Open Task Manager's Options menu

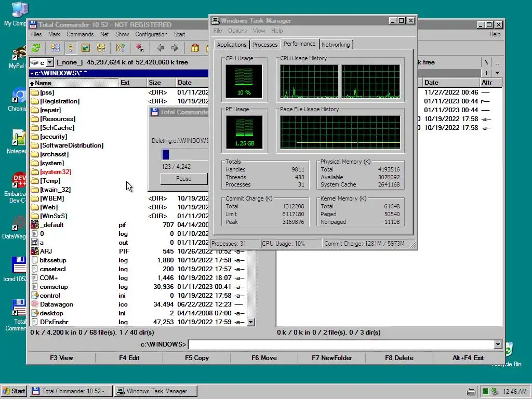point(237,31)
